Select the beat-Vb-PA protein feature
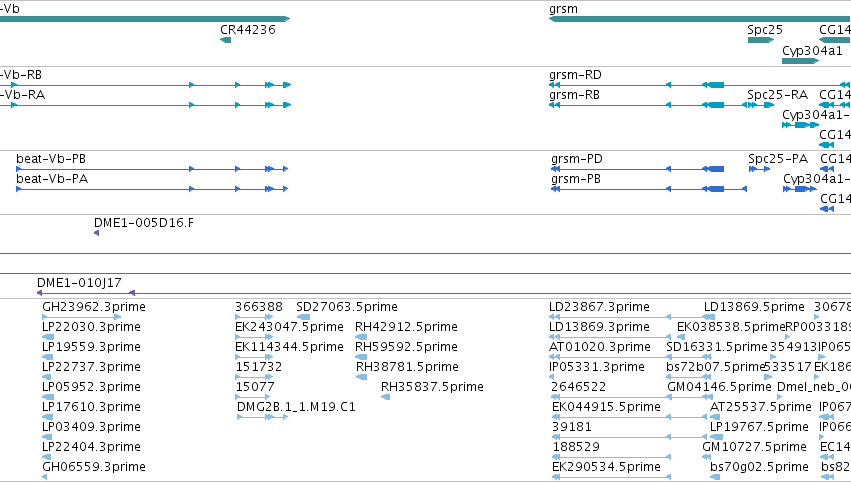The height and width of the screenshot is (482, 851). pyautogui.click(x=152, y=189)
